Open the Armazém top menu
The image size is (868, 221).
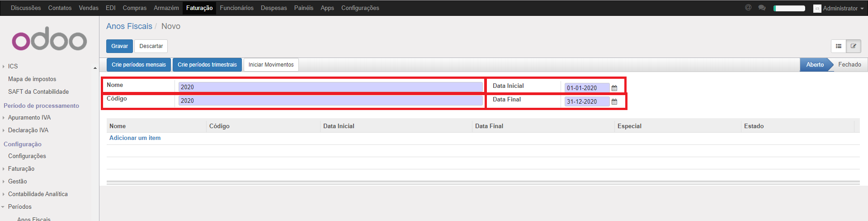click(x=166, y=8)
